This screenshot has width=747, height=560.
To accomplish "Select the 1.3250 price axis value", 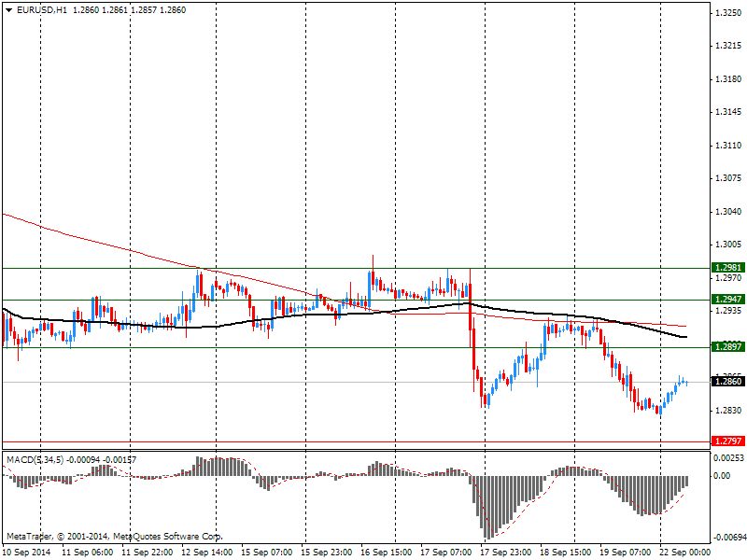I will point(728,13).
